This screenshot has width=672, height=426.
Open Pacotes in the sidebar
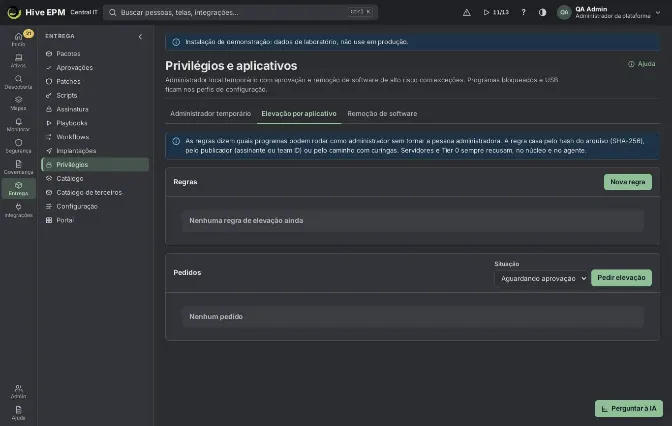tap(95, 54)
